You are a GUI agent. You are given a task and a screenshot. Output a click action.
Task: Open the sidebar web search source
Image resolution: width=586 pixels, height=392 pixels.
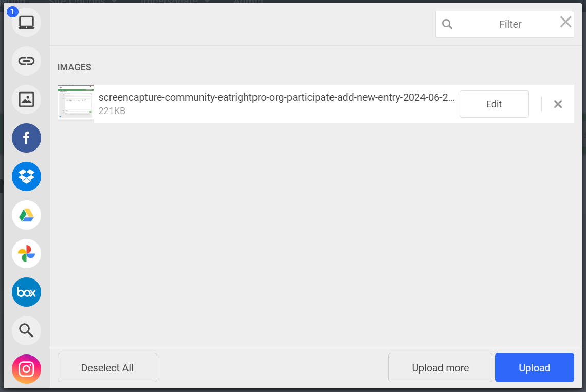click(26, 330)
